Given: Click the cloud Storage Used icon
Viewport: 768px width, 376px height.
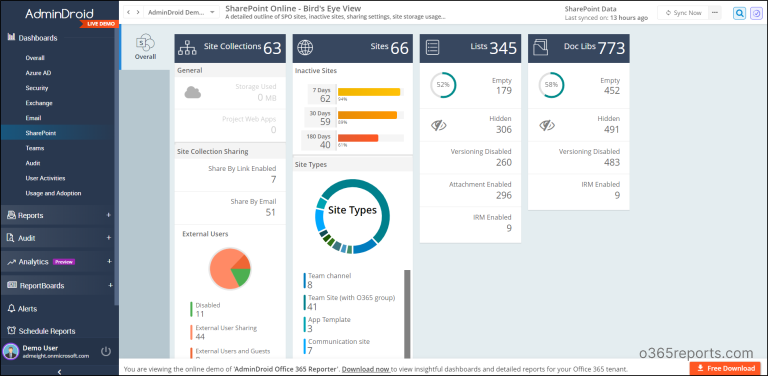Looking at the screenshot, I should pos(192,92).
